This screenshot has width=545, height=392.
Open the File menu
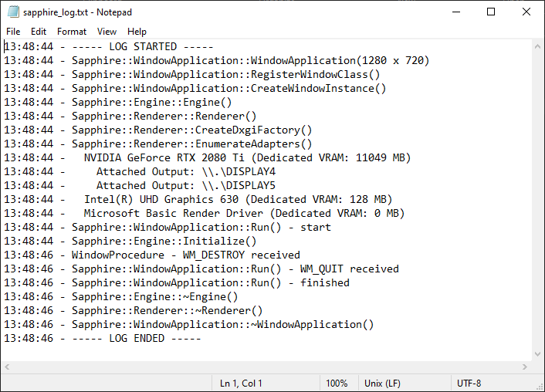point(13,32)
